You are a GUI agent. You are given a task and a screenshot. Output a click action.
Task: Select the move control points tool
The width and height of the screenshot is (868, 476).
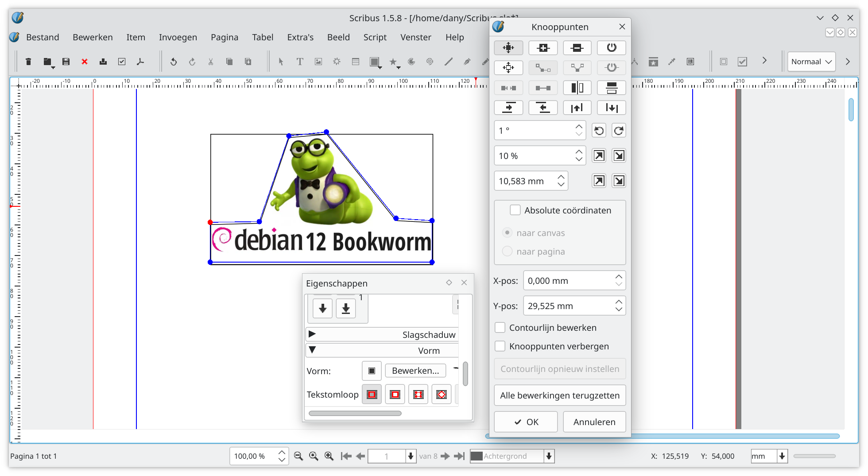click(508, 68)
